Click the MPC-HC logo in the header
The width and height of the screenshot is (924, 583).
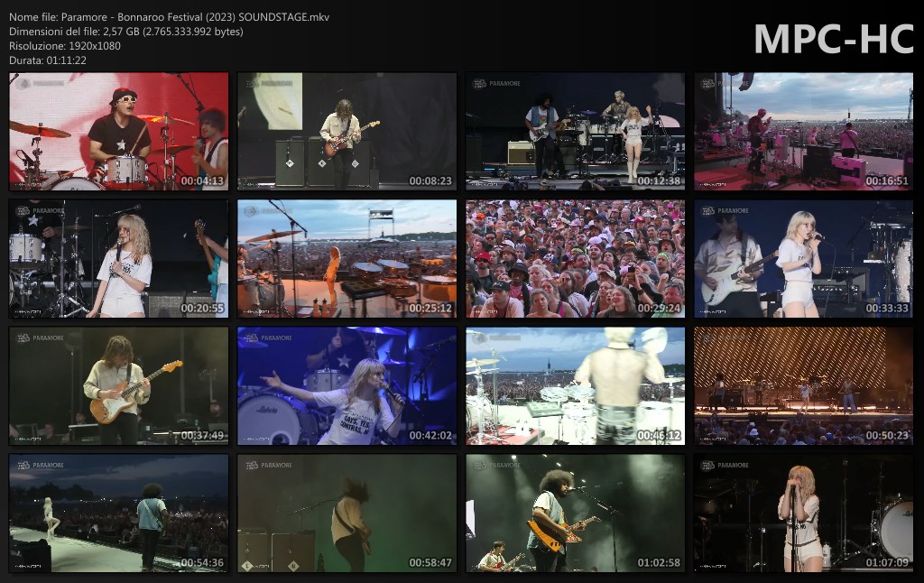coord(833,39)
